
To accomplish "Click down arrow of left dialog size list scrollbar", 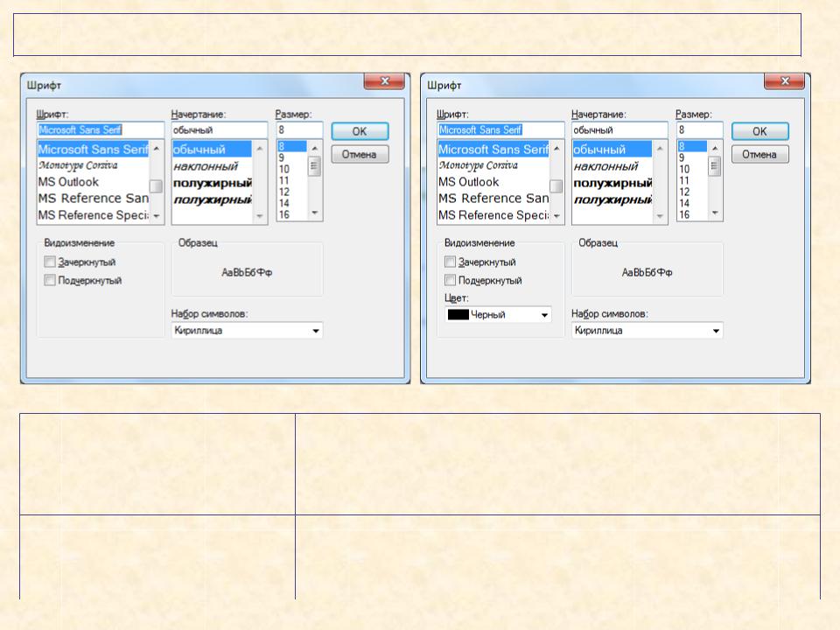I will [x=314, y=213].
